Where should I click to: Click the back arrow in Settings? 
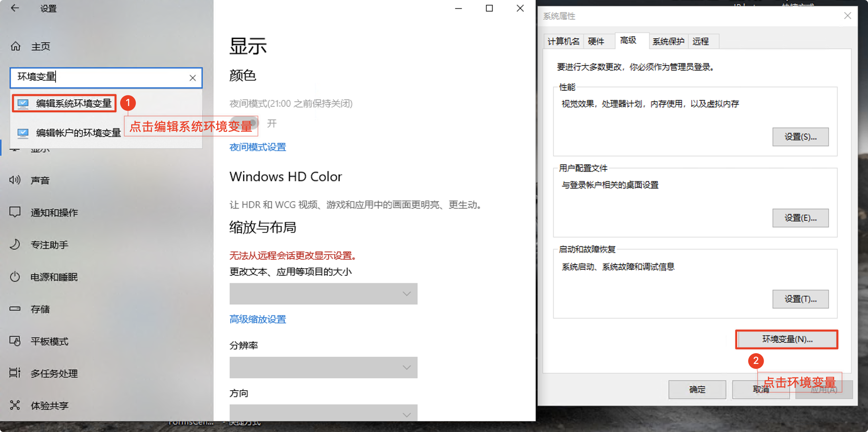click(x=15, y=8)
